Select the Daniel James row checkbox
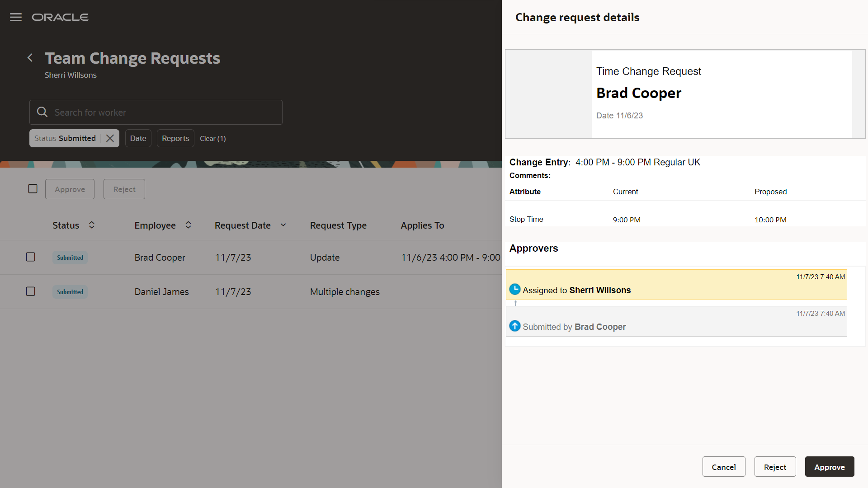Viewport: 868px width, 488px height. coord(31,291)
